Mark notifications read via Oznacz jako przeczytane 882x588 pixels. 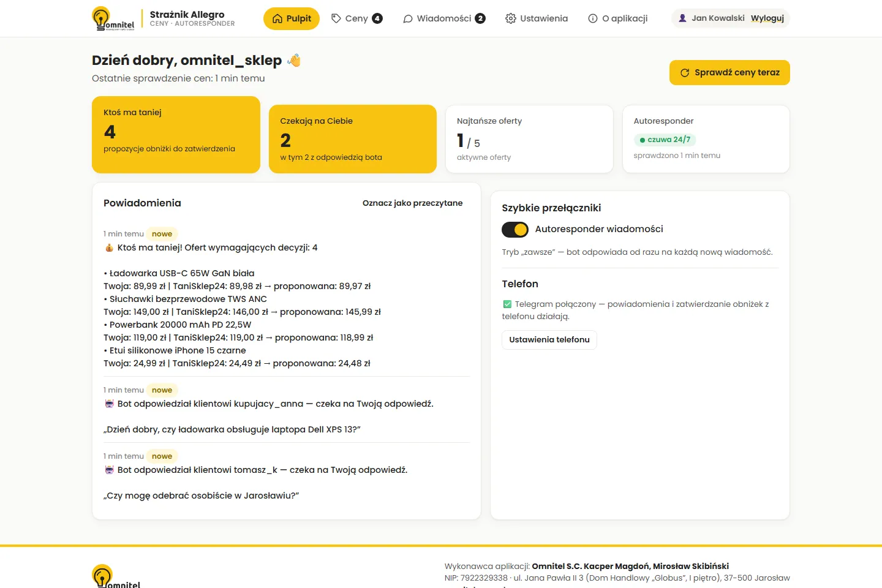[413, 203]
